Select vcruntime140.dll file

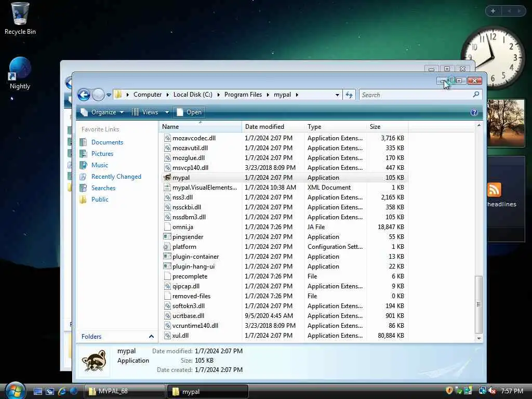click(x=195, y=325)
